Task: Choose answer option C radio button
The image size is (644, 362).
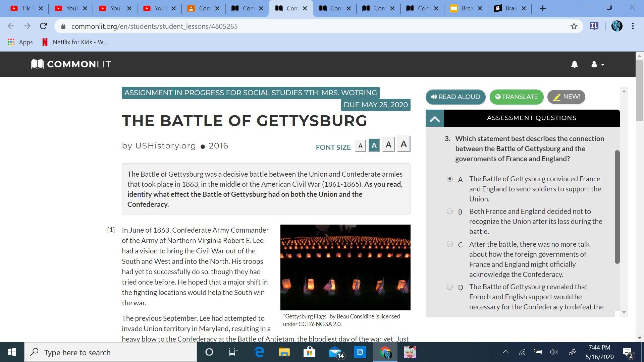Action: coord(450,244)
